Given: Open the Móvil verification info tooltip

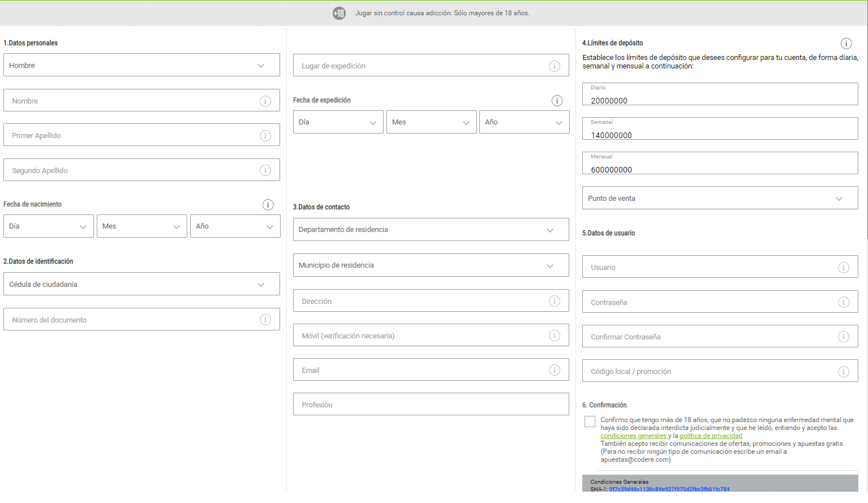Looking at the screenshot, I should coord(555,335).
